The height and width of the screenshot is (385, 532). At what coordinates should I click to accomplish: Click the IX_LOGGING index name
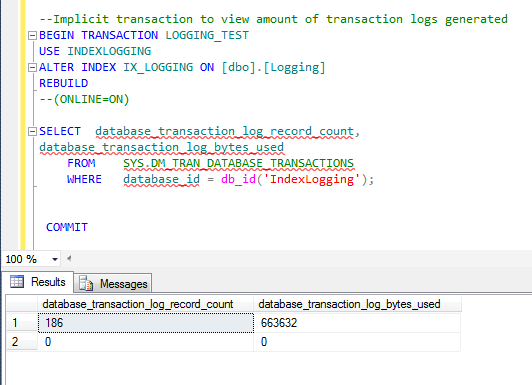[158, 68]
